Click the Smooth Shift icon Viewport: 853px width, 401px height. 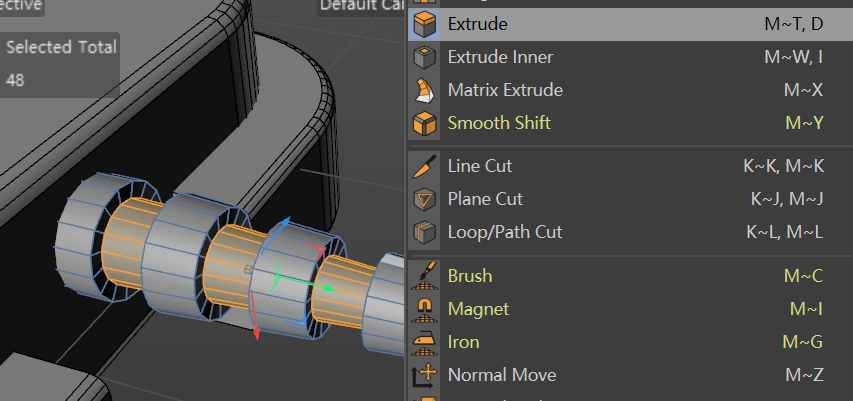point(424,123)
